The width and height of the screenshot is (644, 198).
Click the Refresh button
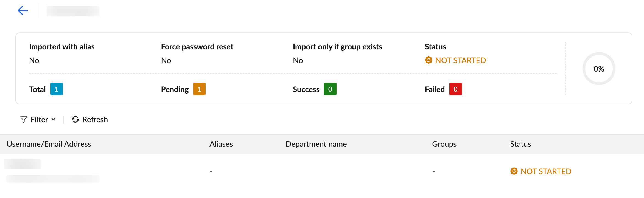[x=90, y=120]
